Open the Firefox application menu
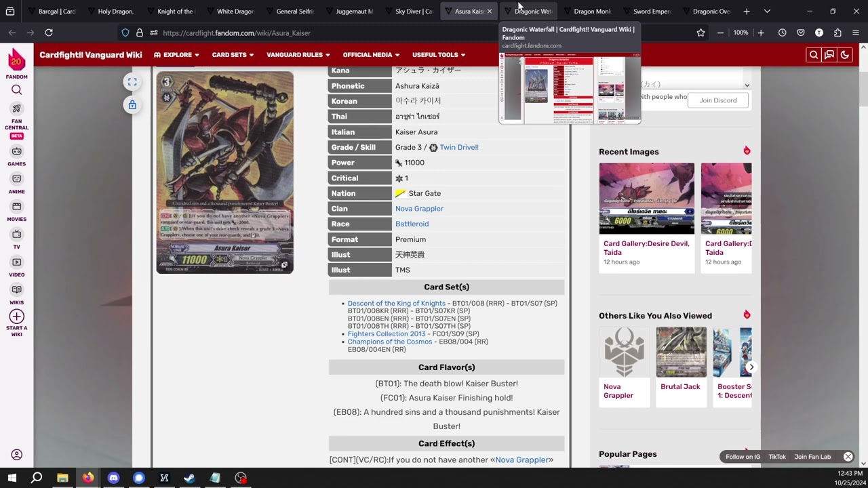The height and width of the screenshot is (488, 868). (856, 33)
